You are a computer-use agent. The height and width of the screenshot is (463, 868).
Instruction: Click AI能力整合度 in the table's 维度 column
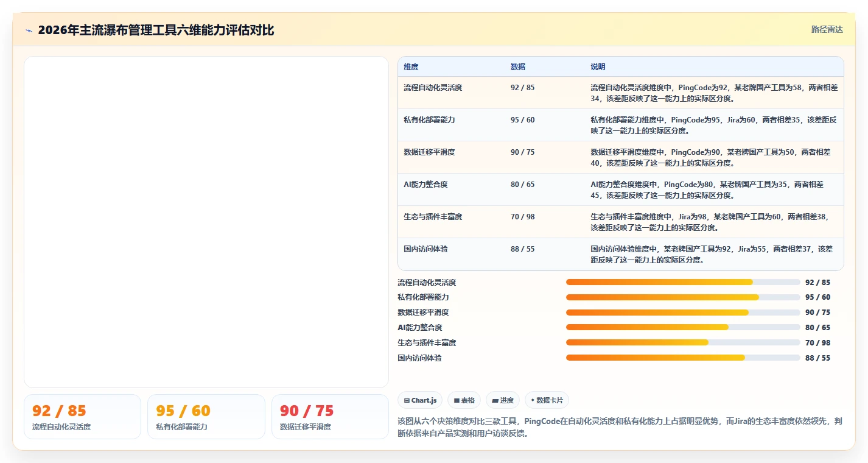tap(425, 185)
